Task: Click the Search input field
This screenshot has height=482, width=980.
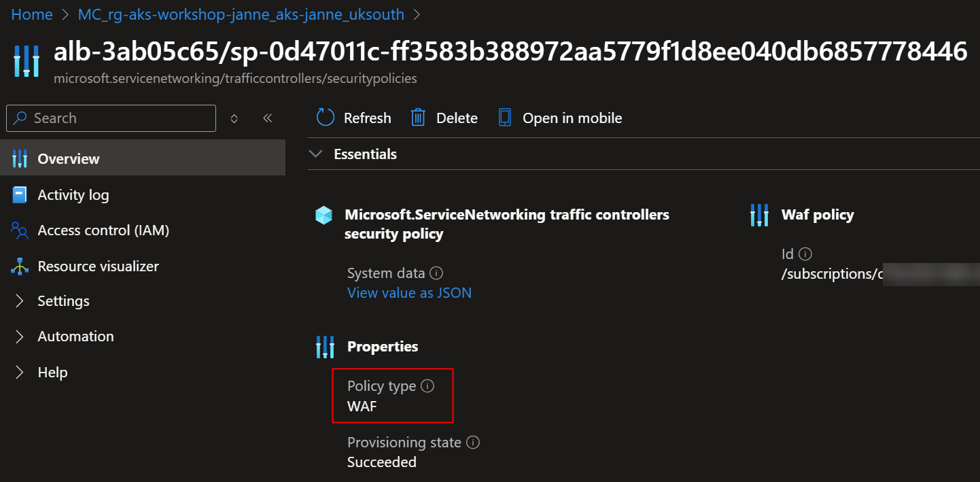Action: (x=111, y=118)
